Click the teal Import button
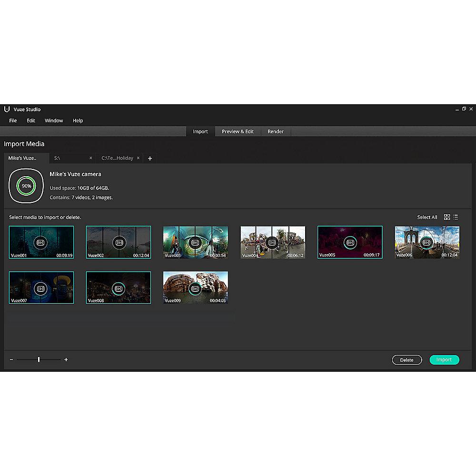 tap(444, 360)
